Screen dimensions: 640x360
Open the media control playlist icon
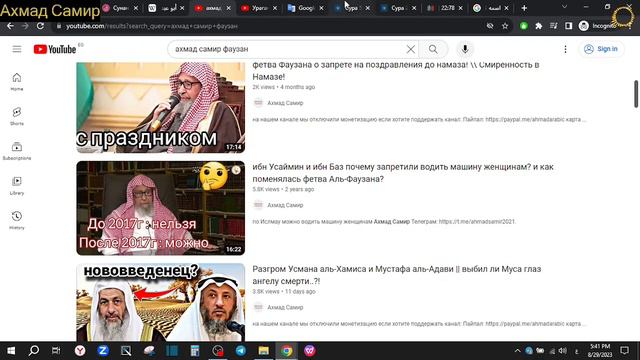(x=553, y=26)
